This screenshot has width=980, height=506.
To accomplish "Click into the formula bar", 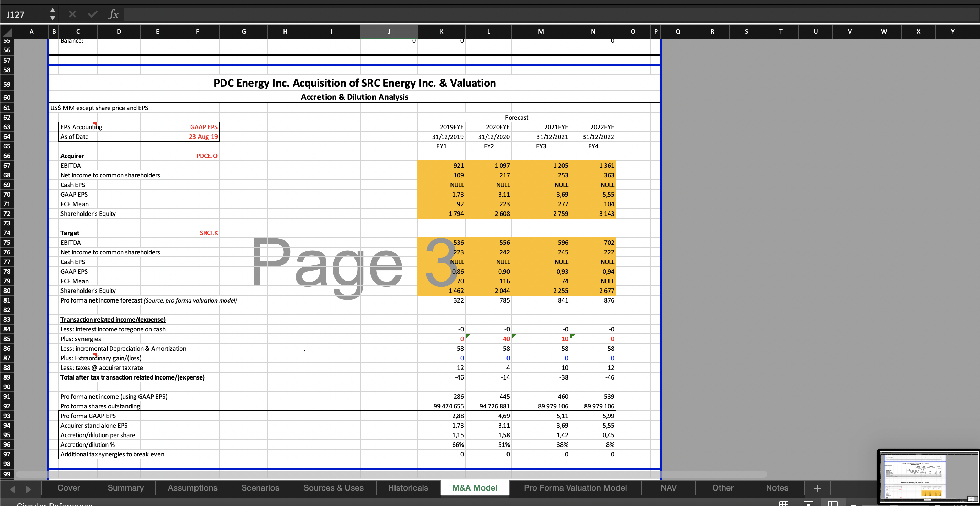I will [551, 14].
